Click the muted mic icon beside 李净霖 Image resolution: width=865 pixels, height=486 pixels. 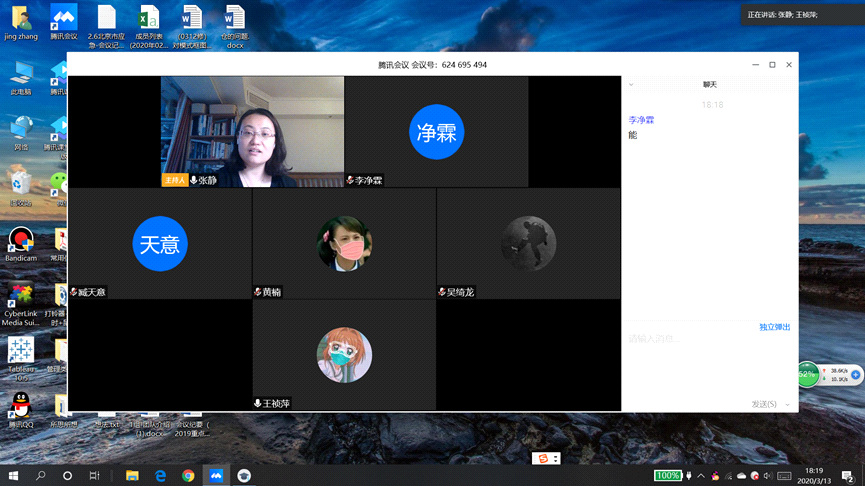pos(351,181)
